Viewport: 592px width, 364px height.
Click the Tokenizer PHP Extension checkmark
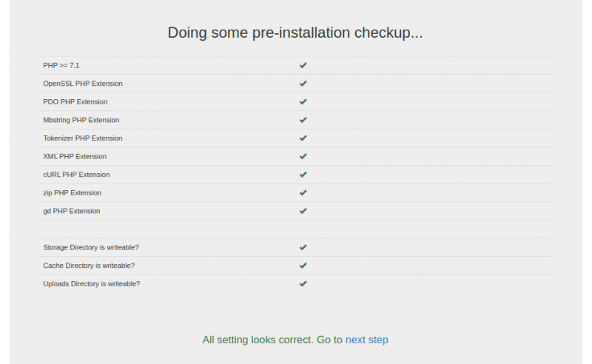click(x=303, y=138)
